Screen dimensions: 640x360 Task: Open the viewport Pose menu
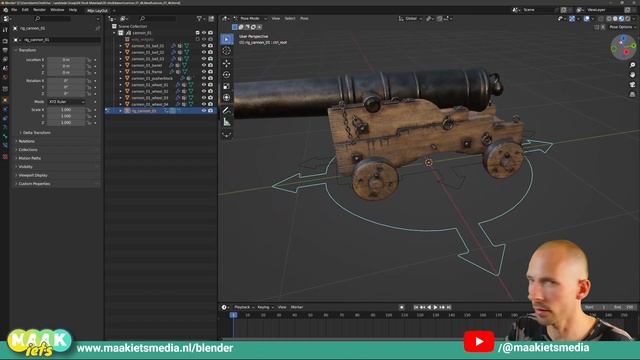304,18
